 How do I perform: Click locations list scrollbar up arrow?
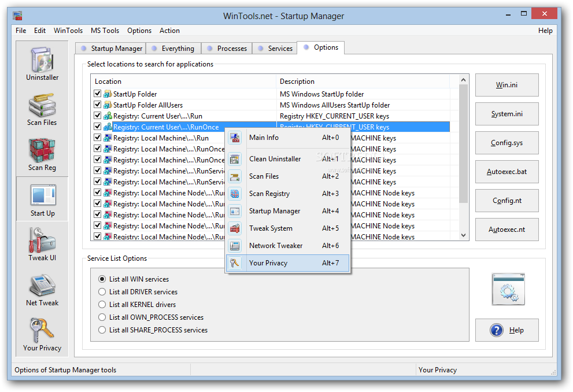(x=463, y=80)
